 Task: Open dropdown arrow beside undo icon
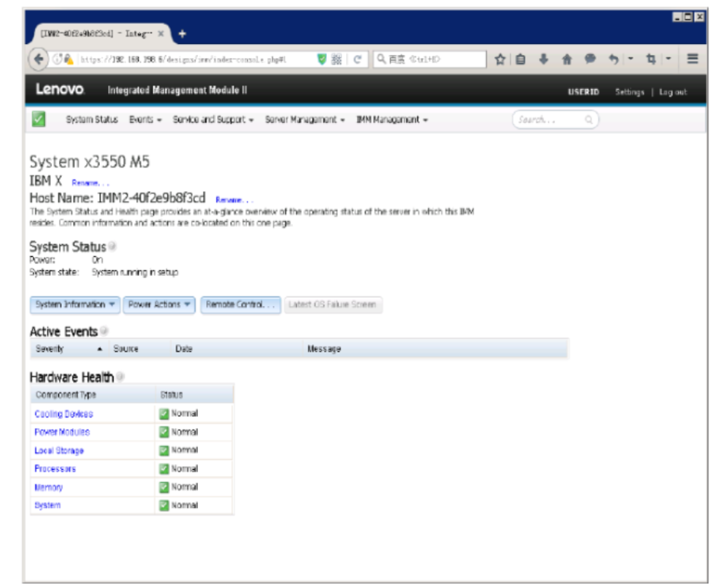(631, 58)
